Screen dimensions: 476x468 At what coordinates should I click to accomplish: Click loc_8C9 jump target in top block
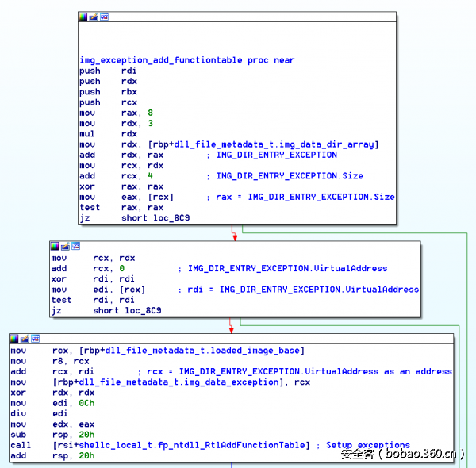170,217
